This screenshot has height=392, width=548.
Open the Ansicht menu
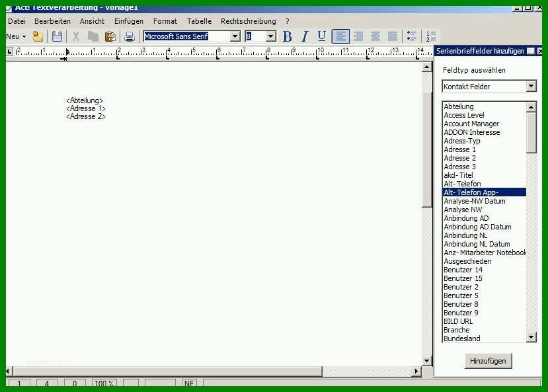coord(93,21)
